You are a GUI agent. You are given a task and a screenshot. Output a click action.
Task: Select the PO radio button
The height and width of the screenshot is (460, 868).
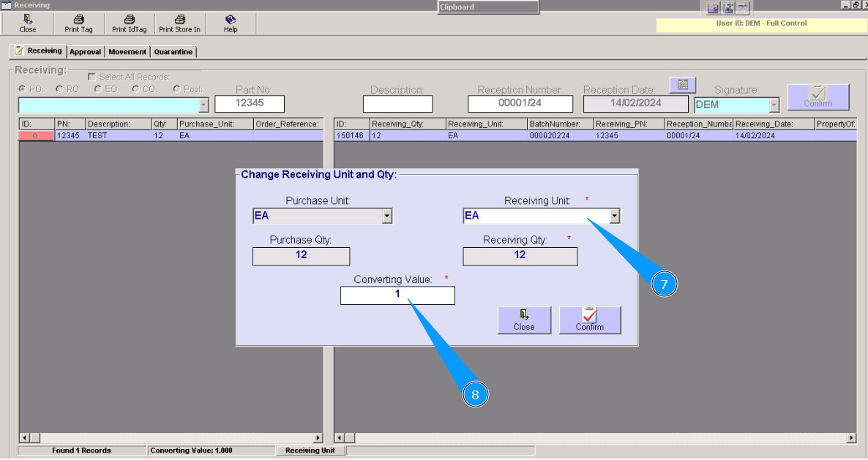click(22, 89)
